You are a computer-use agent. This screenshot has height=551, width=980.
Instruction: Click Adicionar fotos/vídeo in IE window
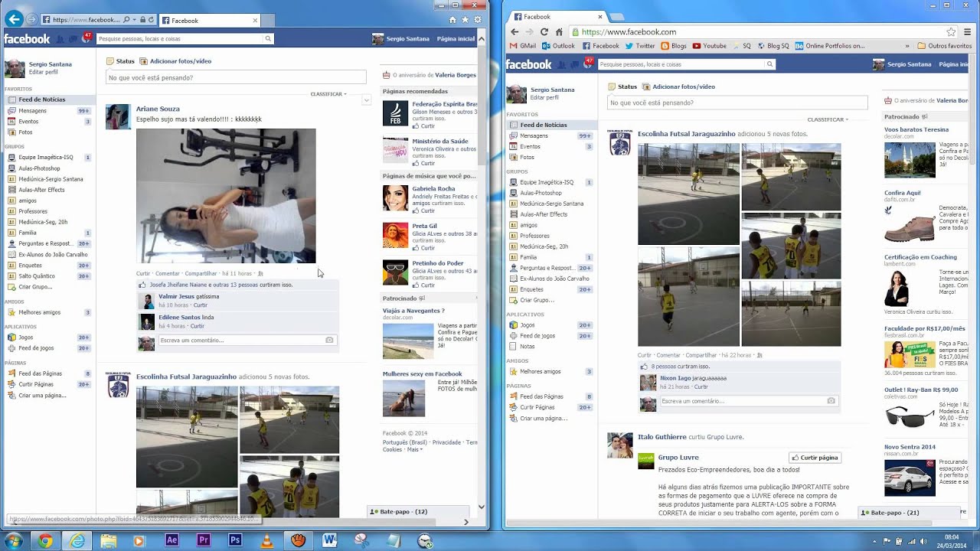pos(180,61)
